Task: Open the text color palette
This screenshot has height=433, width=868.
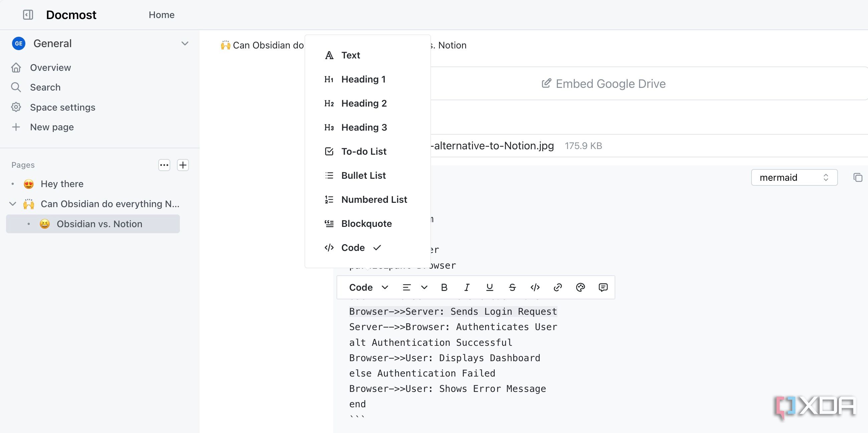Action: 580,287
